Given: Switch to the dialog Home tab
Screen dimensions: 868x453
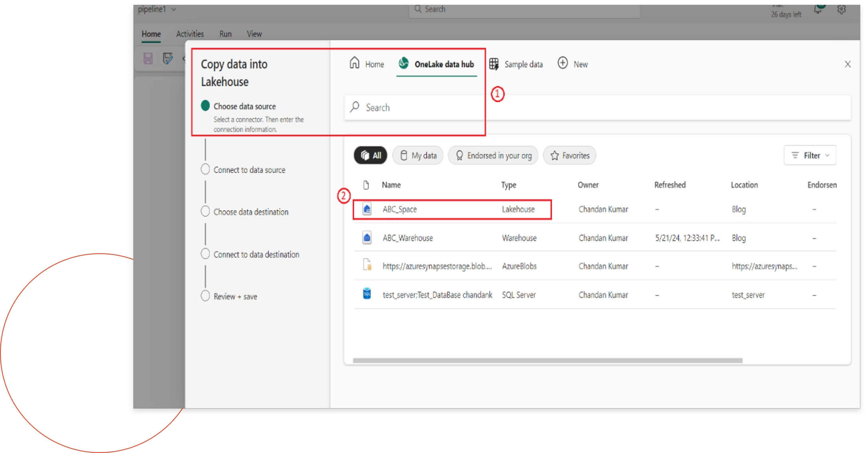Looking at the screenshot, I should pyautogui.click(x=367, y=64).
